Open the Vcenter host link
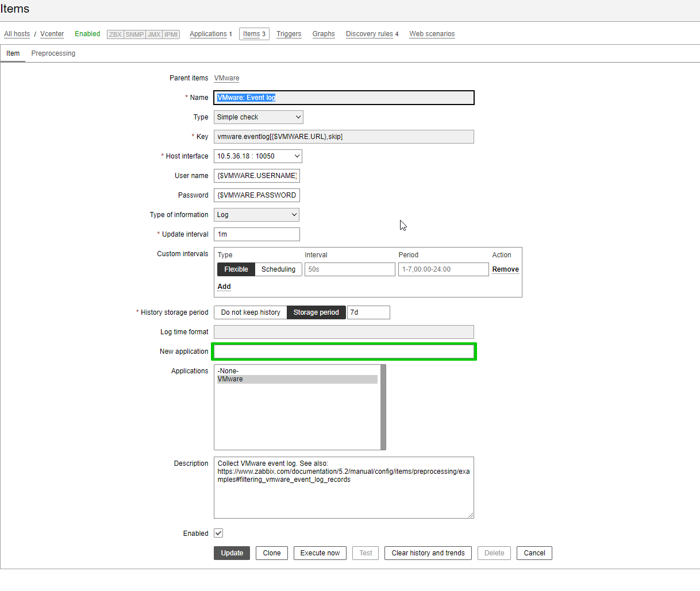Screen dimensions: 700x591 (x=52, y=34)
